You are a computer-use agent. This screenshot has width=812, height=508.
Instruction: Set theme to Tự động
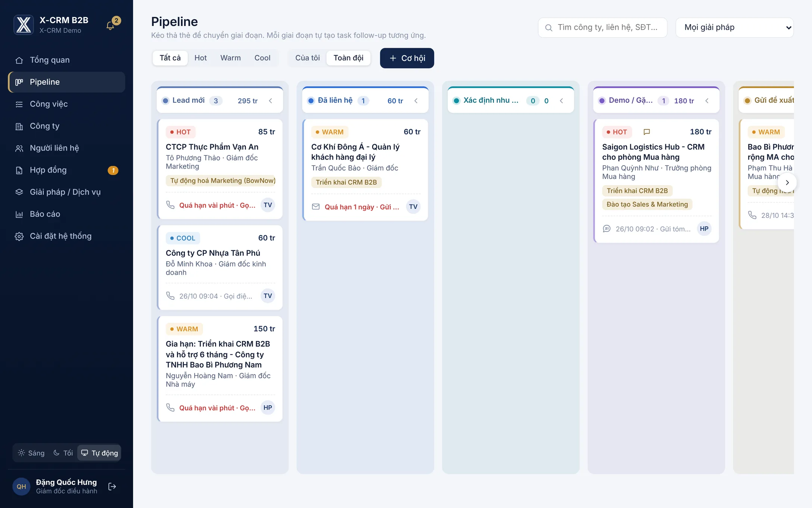pyautogui.click(x=99, y=453)
